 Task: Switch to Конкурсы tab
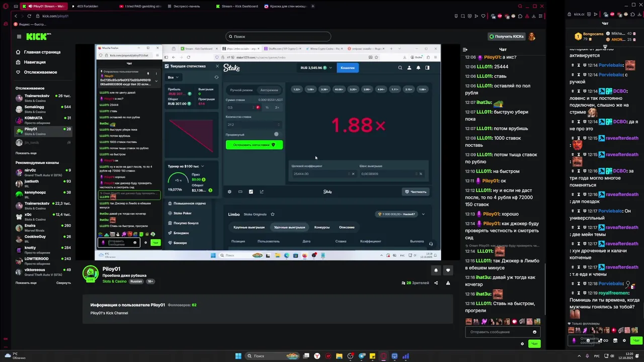(322, 227)
